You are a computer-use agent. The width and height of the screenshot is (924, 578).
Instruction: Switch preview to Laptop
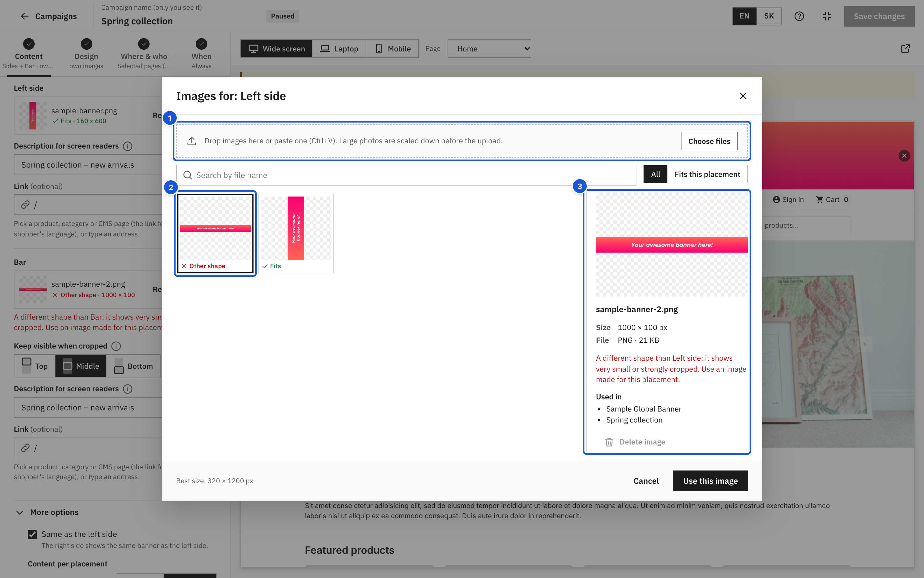pos(339,49)
